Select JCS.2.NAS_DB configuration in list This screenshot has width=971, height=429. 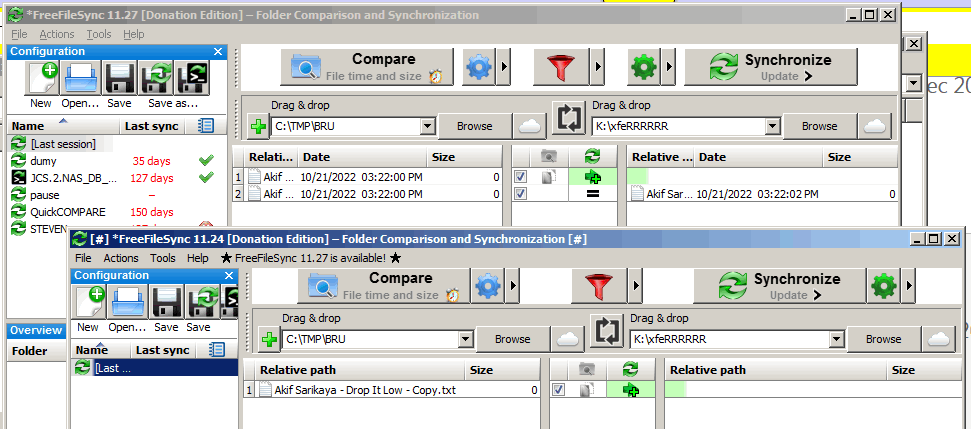[73, 178]
